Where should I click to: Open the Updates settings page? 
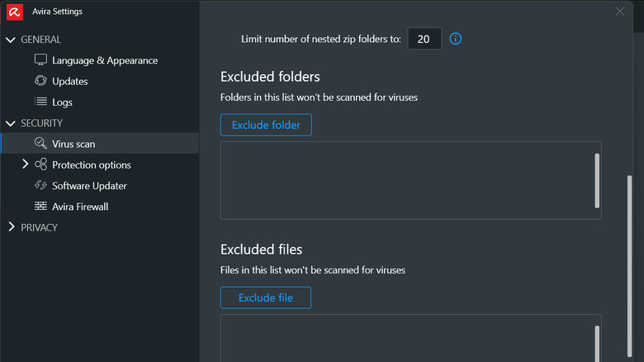[x=70, y=81]
